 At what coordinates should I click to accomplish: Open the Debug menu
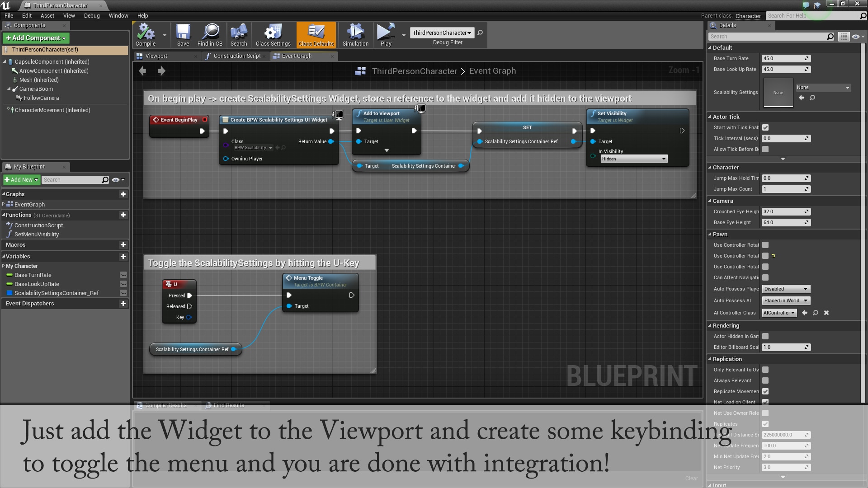[92, 15]
